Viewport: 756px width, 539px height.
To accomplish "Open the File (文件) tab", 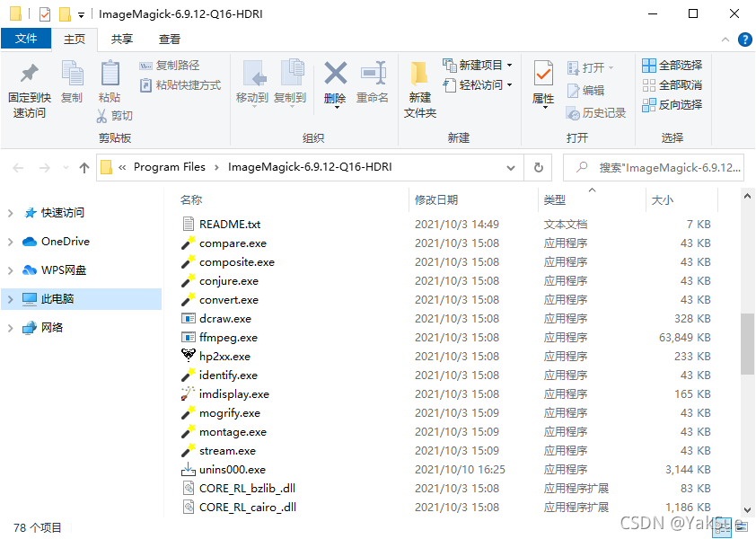I will [x=26, y=38].
